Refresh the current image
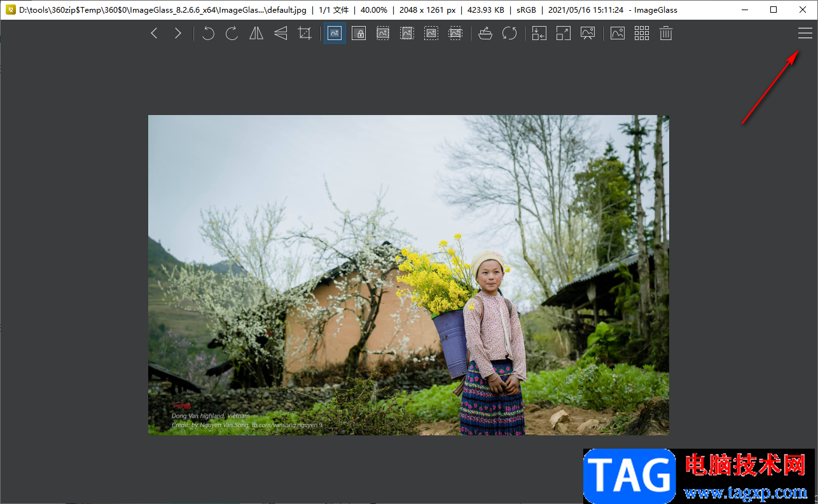This screenshot has height=504, width=818. (x=510, y=34)
